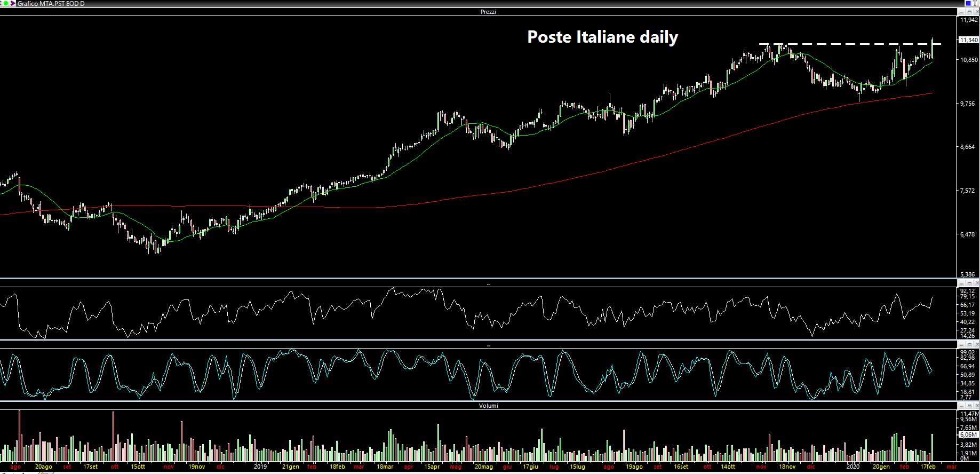Click the Prezzi panel header label
This screenshot has height=474, width=980.
point(488,12)
